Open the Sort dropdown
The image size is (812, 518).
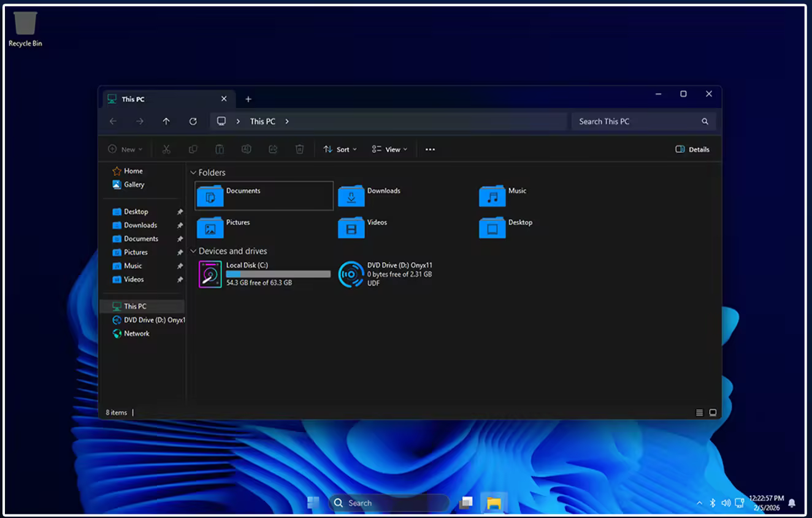click(340, 149)
